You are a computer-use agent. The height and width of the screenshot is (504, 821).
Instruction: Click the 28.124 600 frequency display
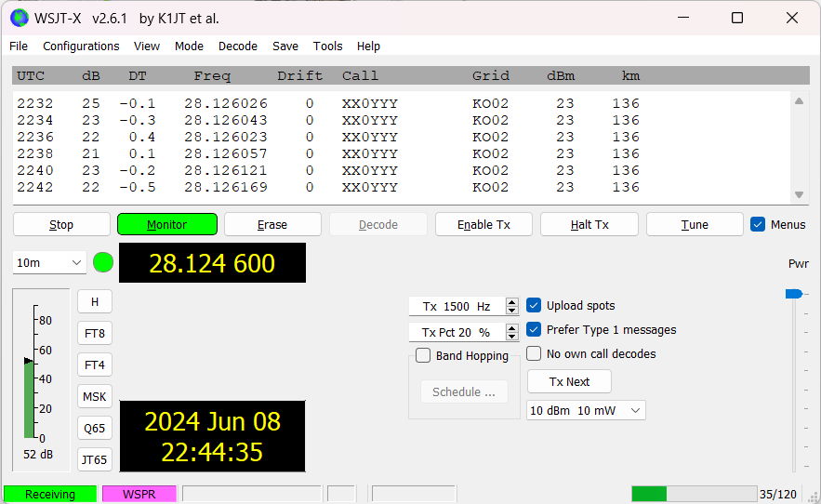click(212, 262)
